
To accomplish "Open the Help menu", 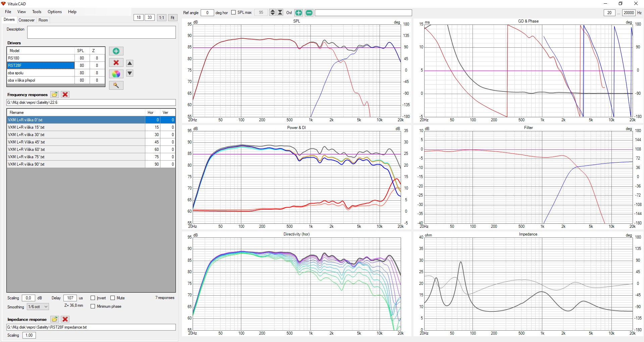I will (72, 12).
